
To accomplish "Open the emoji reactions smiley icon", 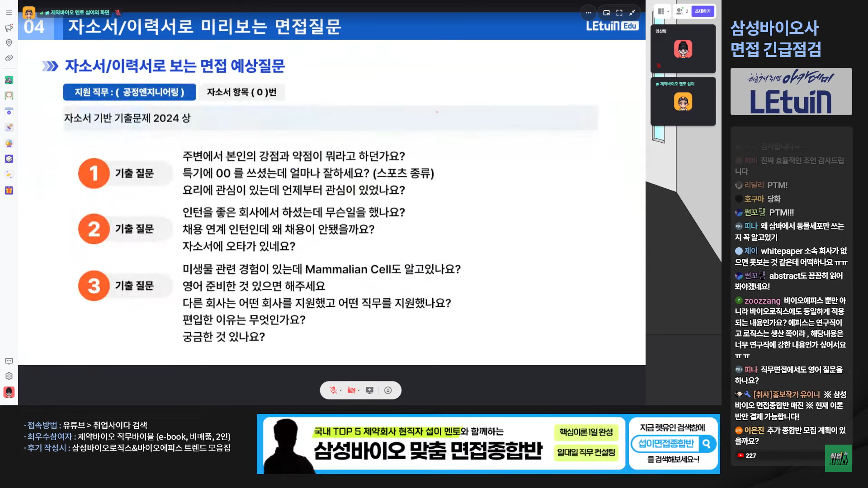I will (x=388, y=390).
